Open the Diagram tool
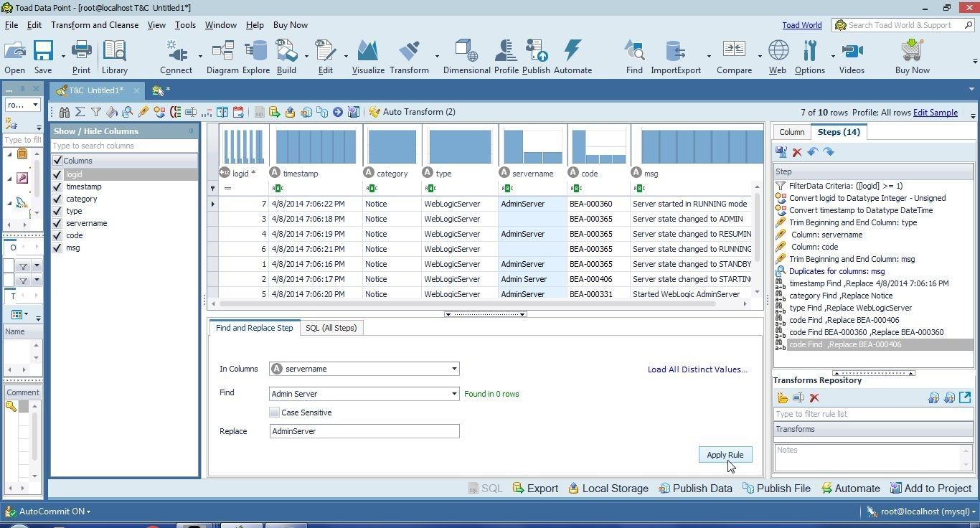 click(222, 57)
